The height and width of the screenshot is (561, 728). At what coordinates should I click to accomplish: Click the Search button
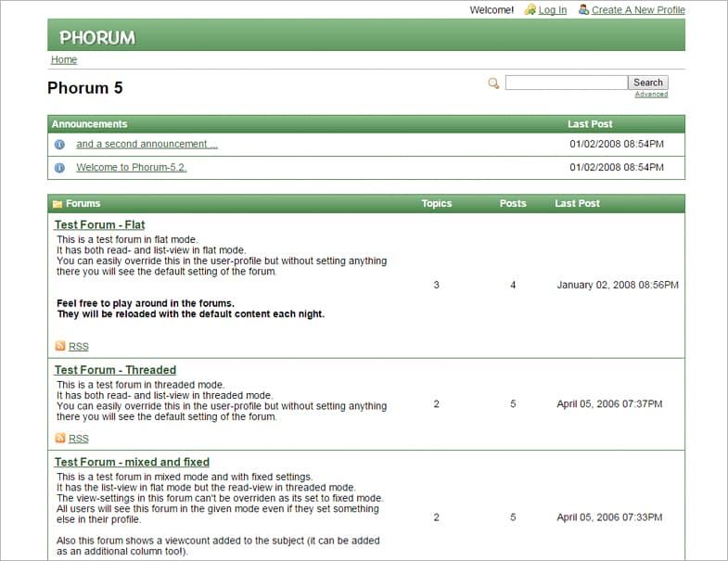coord(648,83)
